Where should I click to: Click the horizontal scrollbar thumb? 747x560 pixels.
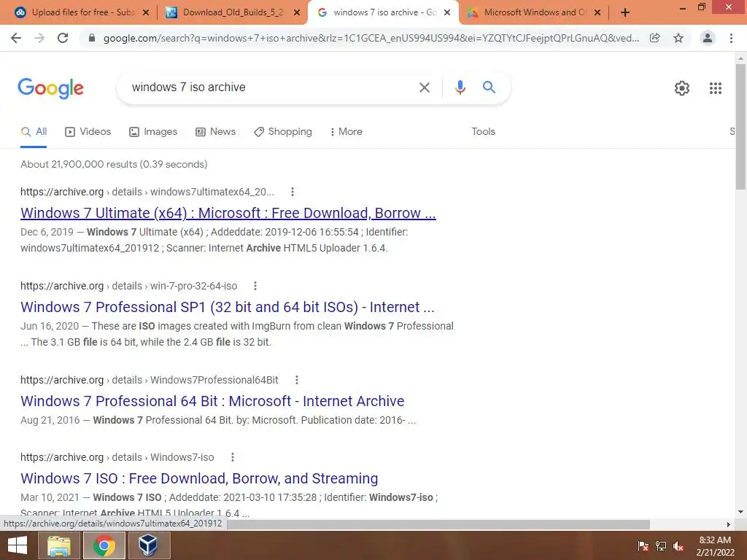tap(438, 524)
